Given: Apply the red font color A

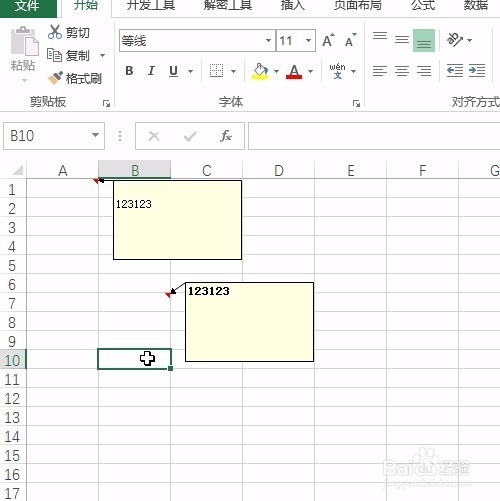Looking at the screenshot, I should pos(294,71).
